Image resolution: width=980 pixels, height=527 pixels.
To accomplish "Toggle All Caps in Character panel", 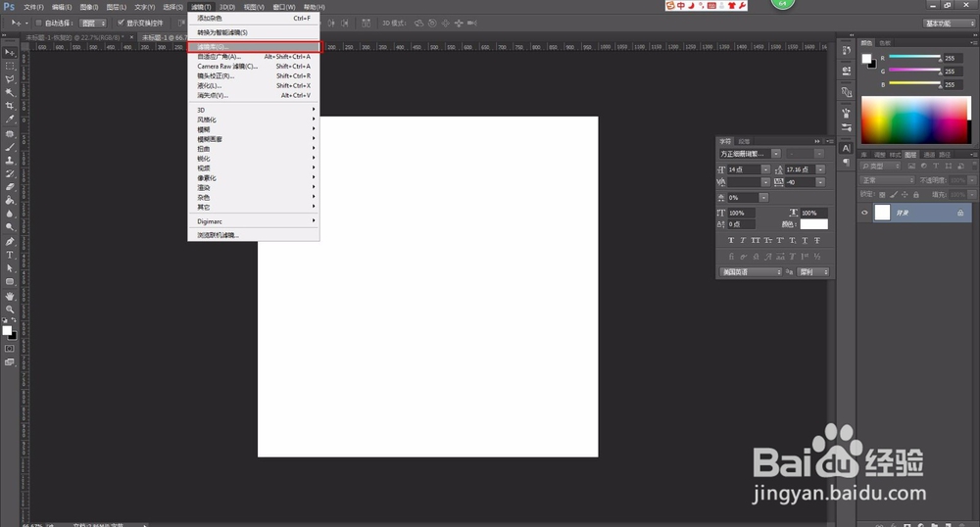I will [x=756, y=240].
